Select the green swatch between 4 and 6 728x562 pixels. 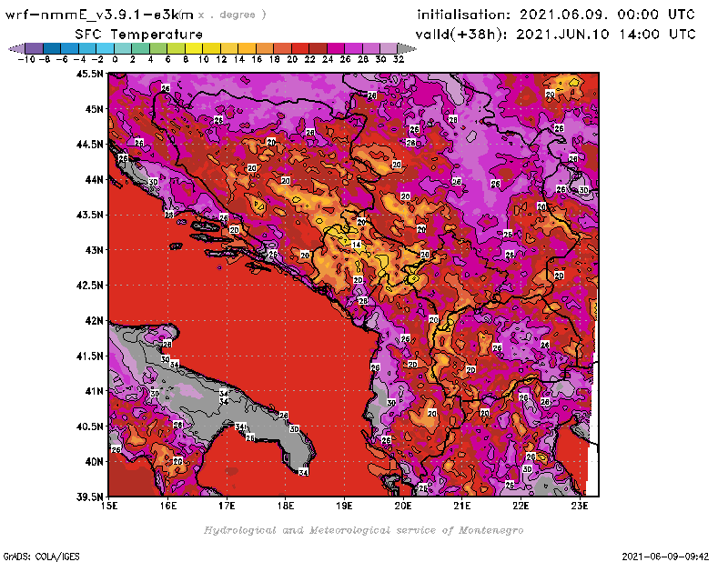(158, 49)
